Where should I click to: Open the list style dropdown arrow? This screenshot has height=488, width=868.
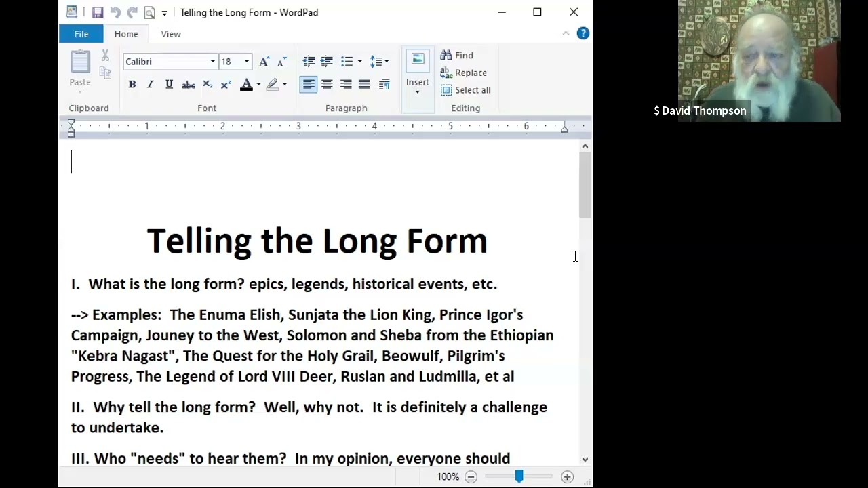click(x=359, y=62)
